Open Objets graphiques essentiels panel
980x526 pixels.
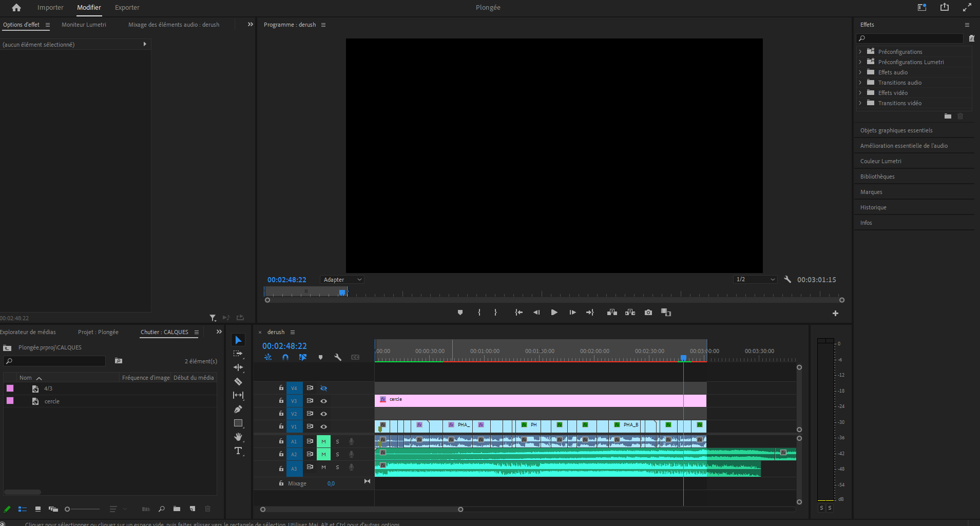896,130
